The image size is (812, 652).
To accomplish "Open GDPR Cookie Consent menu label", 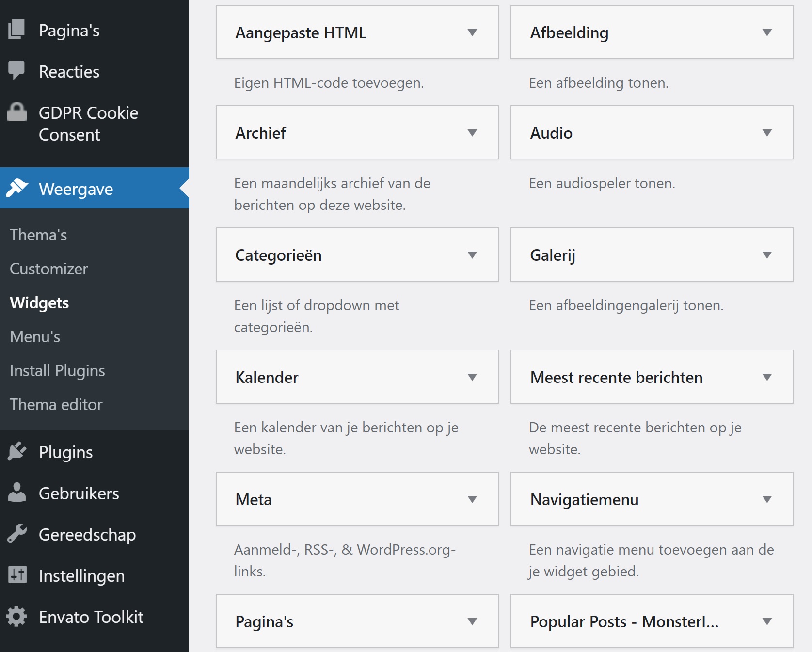I will coord(89,124).
